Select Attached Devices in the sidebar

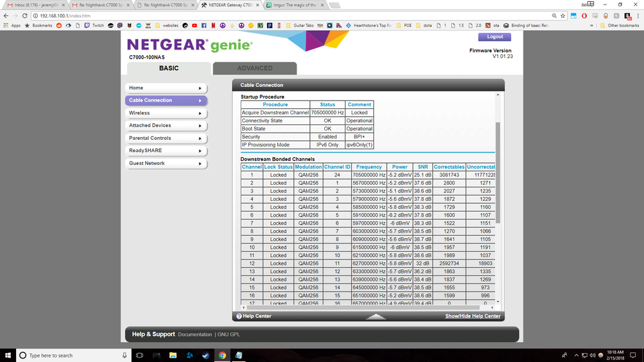click(x=165, y=126)
